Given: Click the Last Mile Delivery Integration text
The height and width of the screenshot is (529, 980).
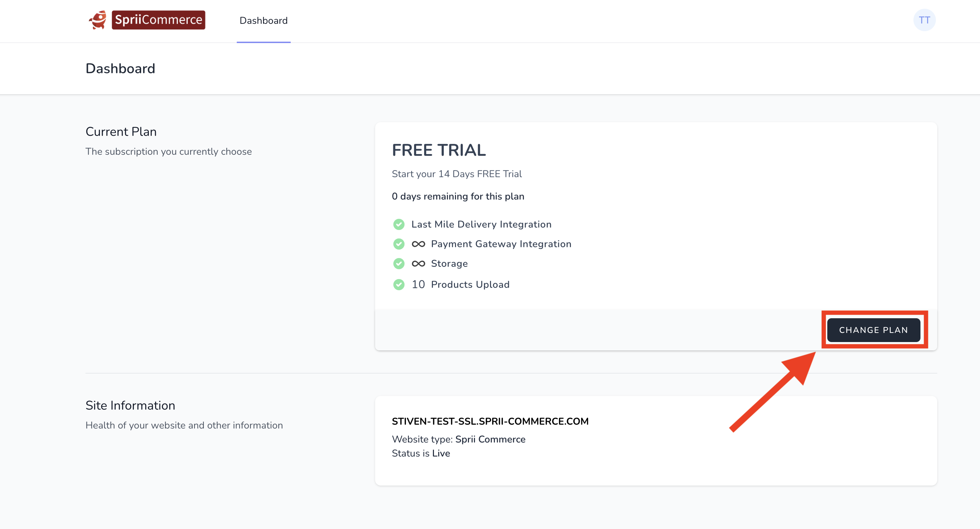Looking at the screenshot, I should tap(481, 224).
